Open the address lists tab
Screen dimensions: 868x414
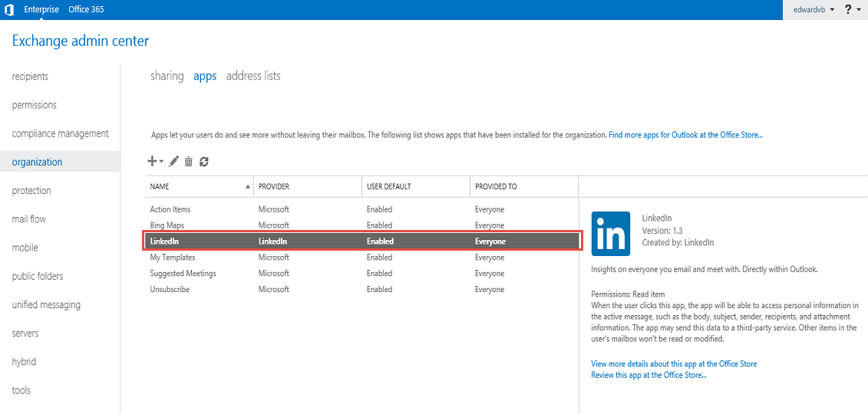[253, 76]
